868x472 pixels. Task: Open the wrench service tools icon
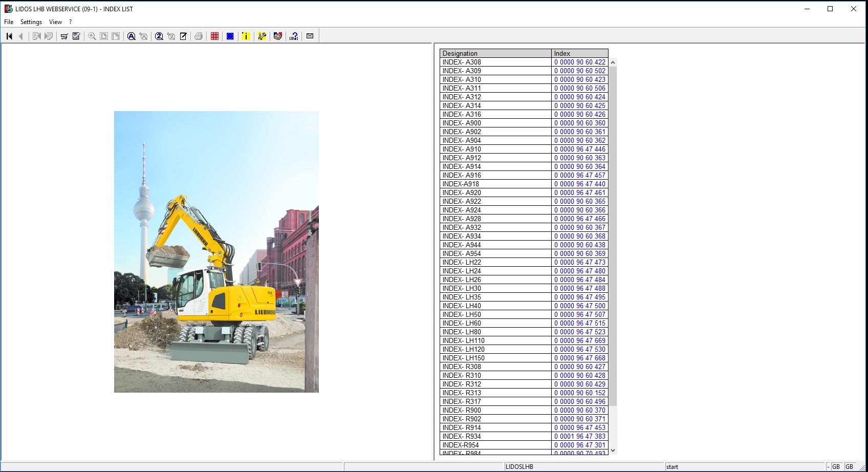tap(262, 36)
